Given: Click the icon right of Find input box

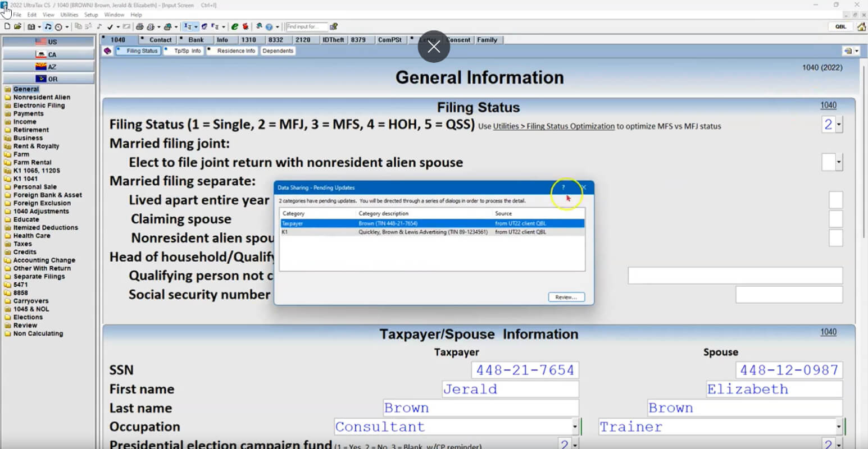Looking at the screenshot, I should coord(334,26).
